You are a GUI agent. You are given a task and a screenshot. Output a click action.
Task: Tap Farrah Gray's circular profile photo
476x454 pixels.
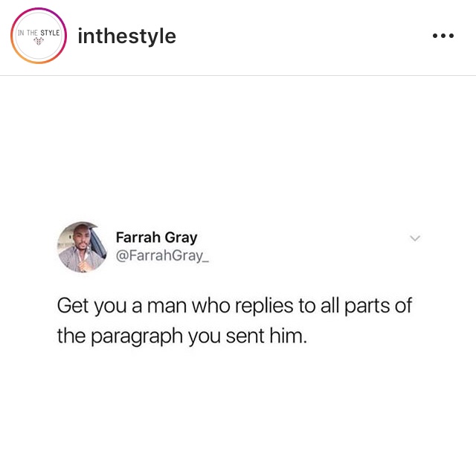pos(82,247)
